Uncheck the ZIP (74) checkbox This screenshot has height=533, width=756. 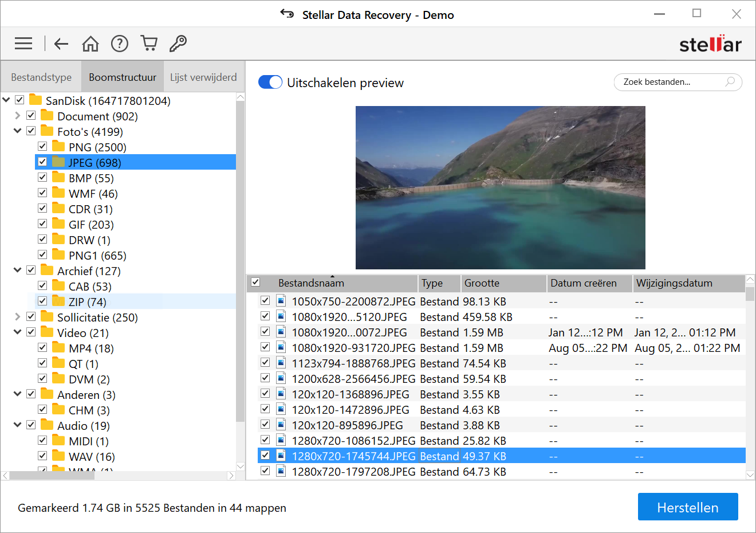click(42, 301)
